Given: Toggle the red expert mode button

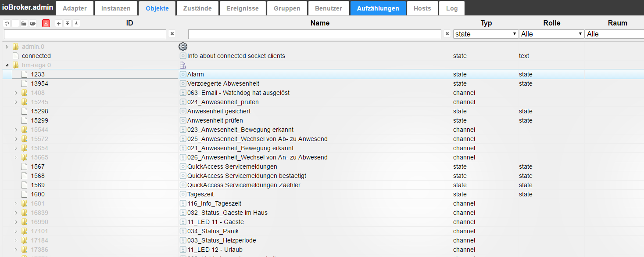Looking at the screenshot, I should [46, 23].
